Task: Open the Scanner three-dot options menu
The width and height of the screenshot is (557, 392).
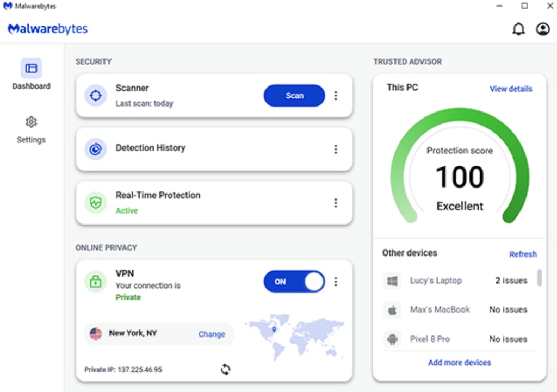Action: 336,96
